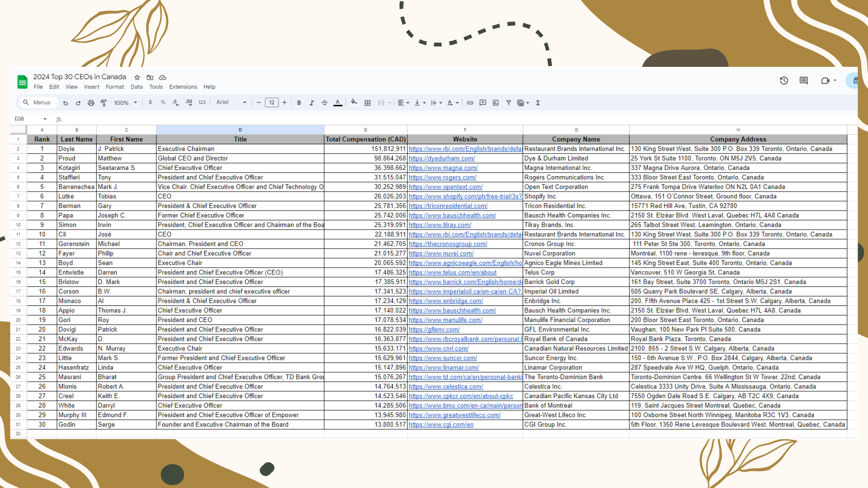Click the magna.com link
Viewport: 868px width, 488px height.
tap(443, 168)
